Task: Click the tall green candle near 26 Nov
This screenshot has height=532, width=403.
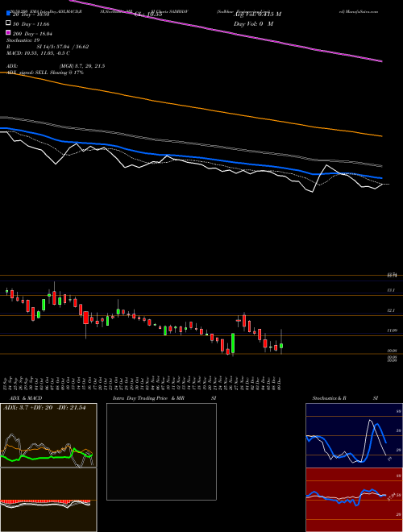Action: pos(233,343)
